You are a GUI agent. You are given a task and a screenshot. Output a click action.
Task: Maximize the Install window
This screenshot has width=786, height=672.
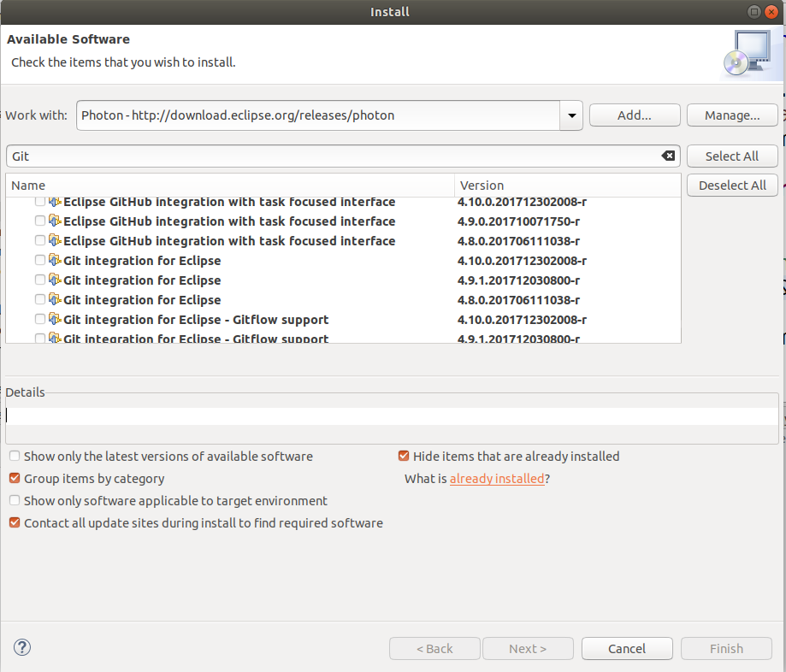(753, 11)
